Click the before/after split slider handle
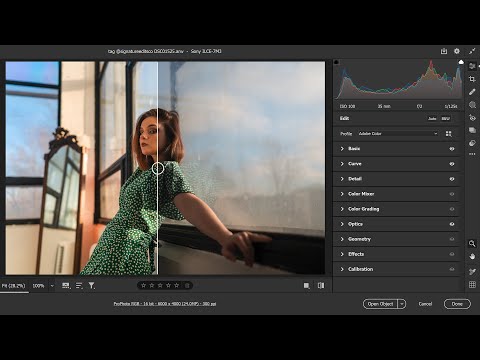Viewport: 480px width, 360px height. 158,168
